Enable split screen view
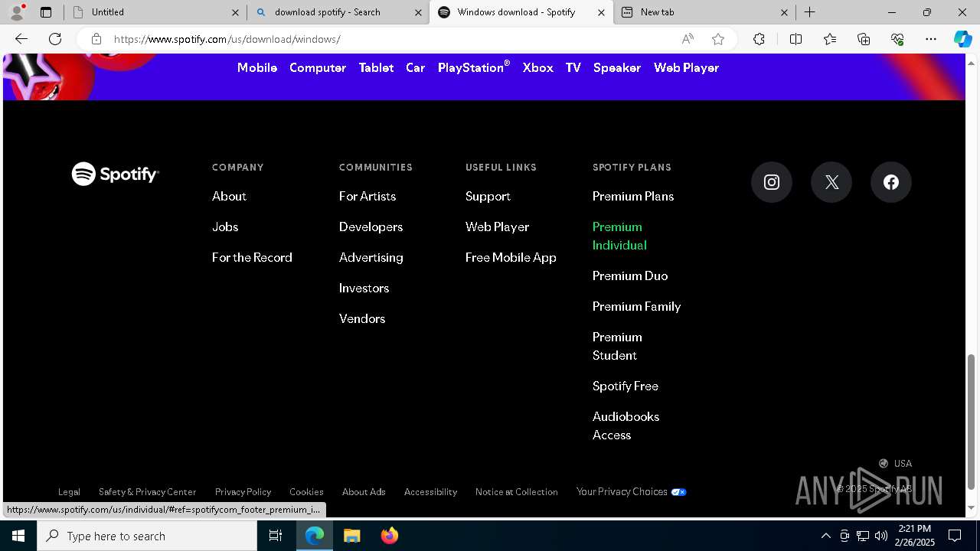The image size is (980, 551). 795,39
